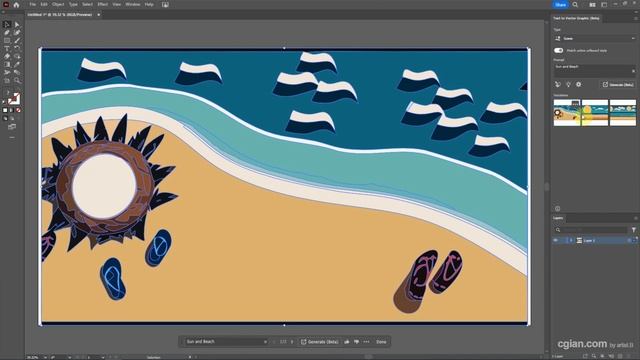Viewport: 640px width, 360px height.
Task: Select the Gradient tool
Action: click(x=7, y=64)
